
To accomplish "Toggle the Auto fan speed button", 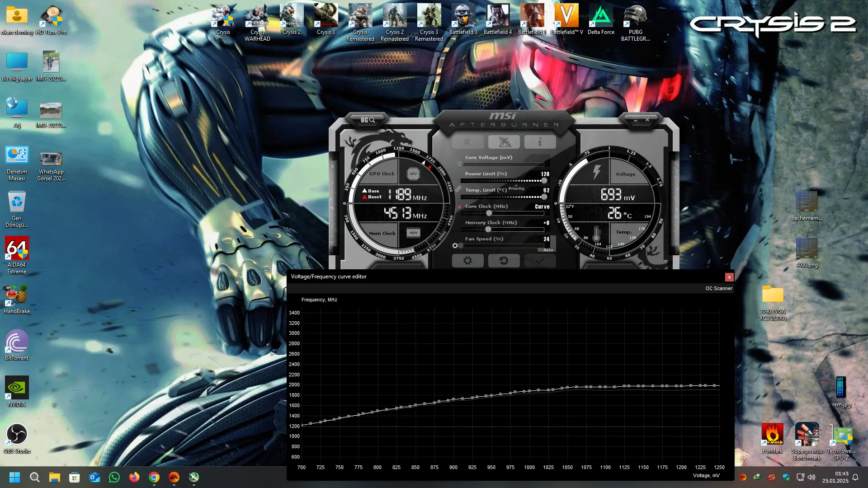I will [x=548, y=250].
